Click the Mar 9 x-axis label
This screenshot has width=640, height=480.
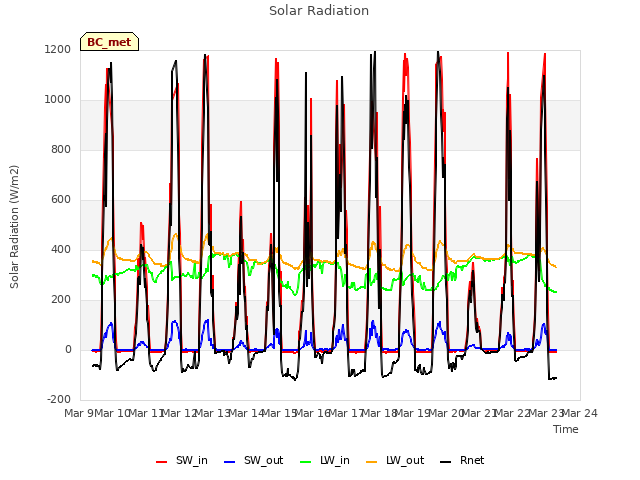coord(79,413)
